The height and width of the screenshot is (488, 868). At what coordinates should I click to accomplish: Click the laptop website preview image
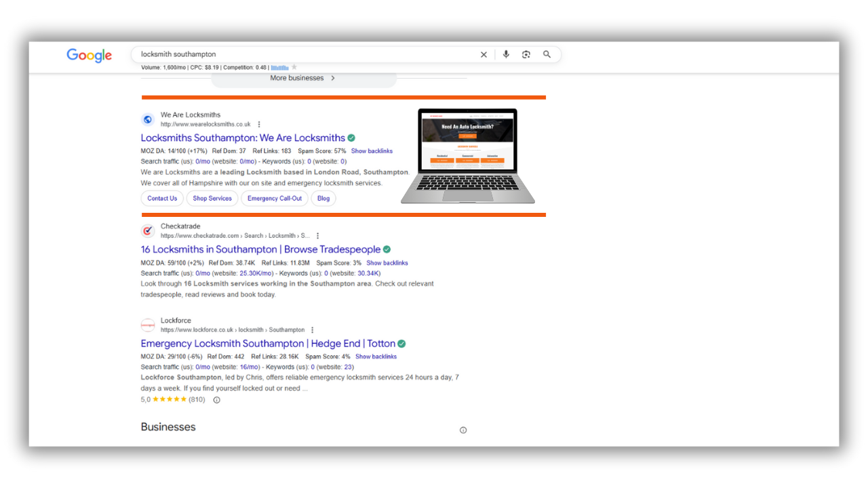pyautogui.click(x=468, y=157)
